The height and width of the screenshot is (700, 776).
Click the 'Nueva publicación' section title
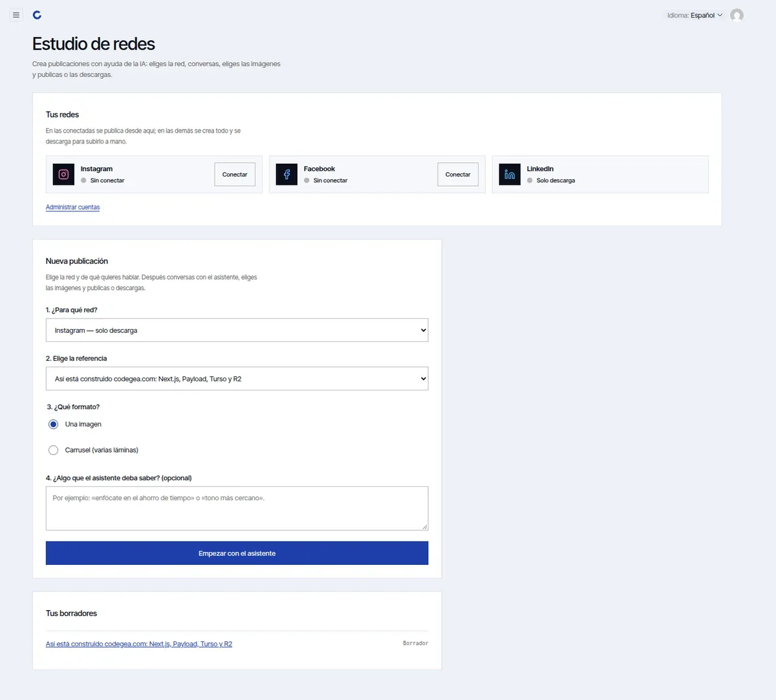pos(77,261)
